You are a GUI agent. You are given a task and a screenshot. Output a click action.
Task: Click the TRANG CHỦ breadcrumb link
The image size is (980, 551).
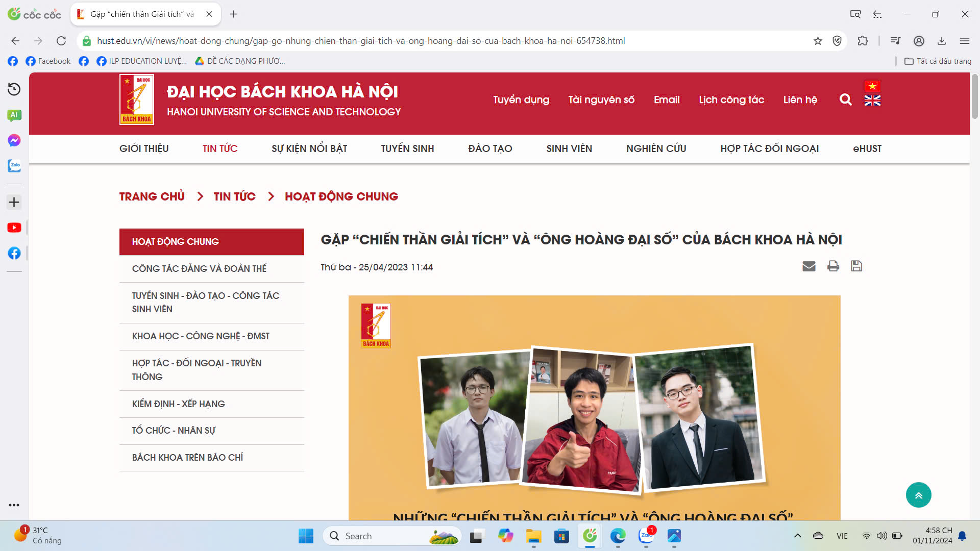point(152,196)
